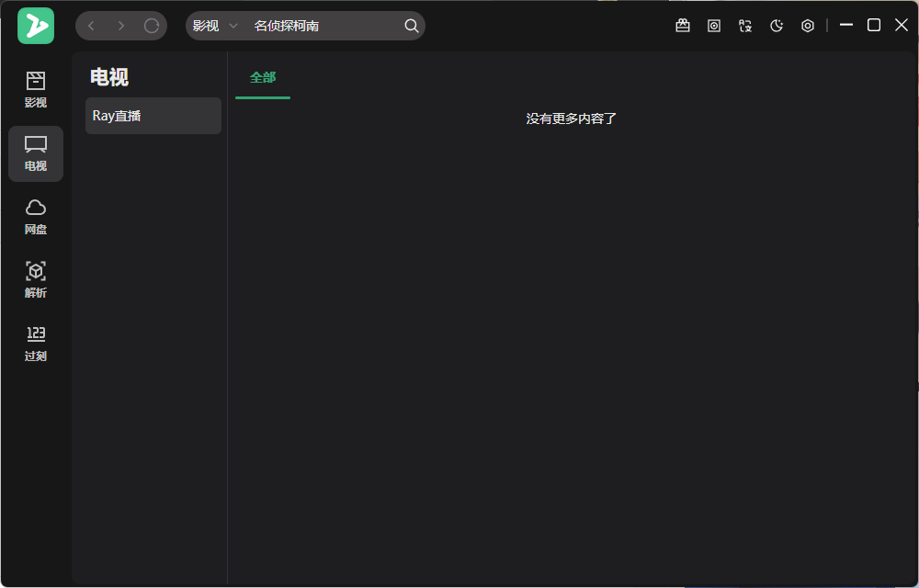Viewport: 919px width, 588px height.
Task: Select the 电视 TV sidebar icon
Action: 36,153
